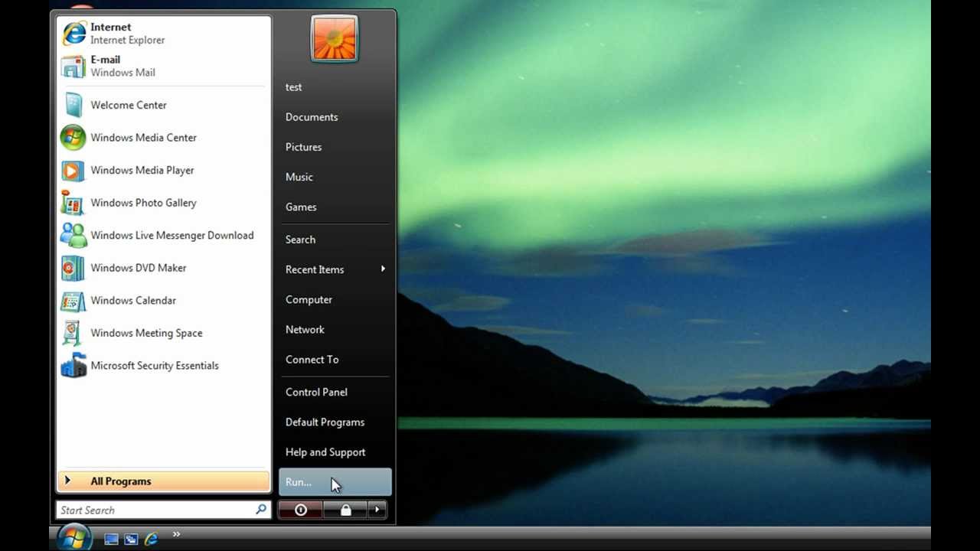Viewport: 980px width, 551px height.
Task: Click Windows Meeting Space label
Action: [146, 333]
